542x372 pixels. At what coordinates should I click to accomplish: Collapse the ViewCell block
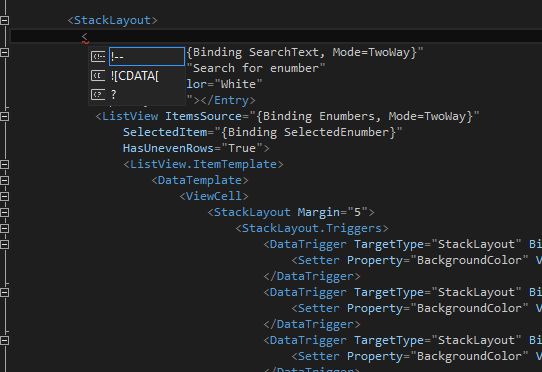(x=4, y=196)
